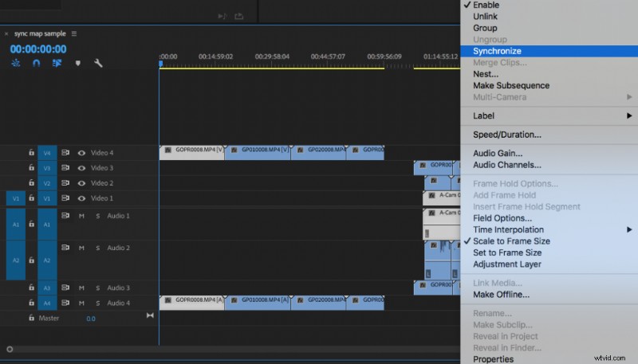Select A-Cam clip on Video 1 track
Viewport: 638px width, 364px height.
click(442, 198)
